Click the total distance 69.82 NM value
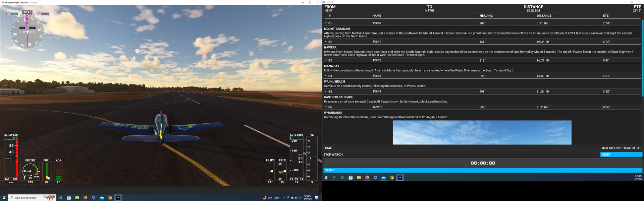The image size is (644, 201). [x=533, y=10]
